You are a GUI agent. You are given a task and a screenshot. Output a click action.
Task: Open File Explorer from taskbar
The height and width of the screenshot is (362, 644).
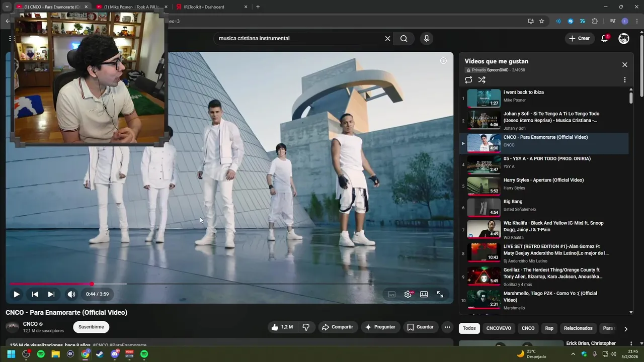pos(55,354)
